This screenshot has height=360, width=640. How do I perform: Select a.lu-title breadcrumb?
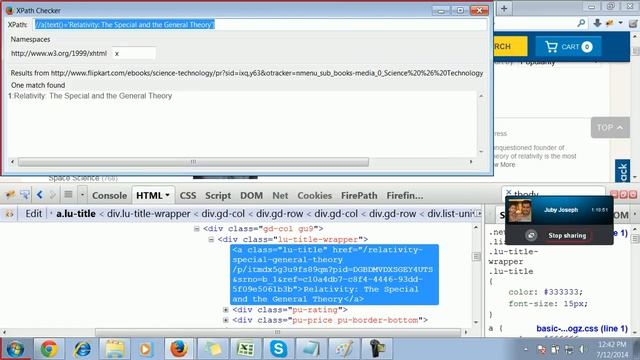(x=76, y=213)
